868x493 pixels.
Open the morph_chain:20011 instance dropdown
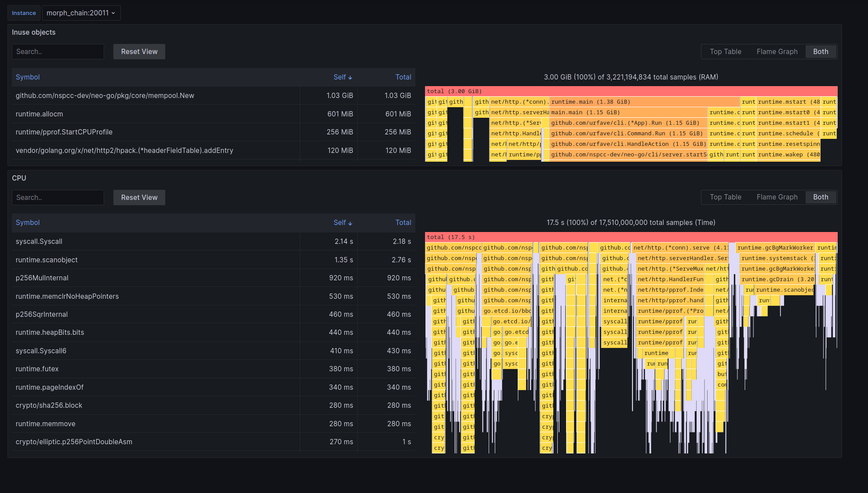point(81,13)
